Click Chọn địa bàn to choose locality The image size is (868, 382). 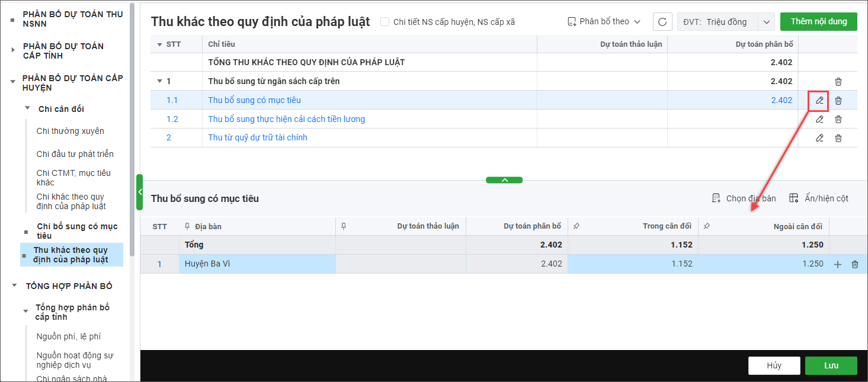tap(744, 198)
